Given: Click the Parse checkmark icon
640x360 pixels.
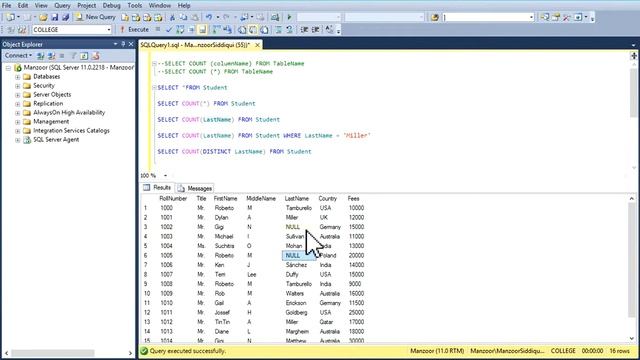Looking at the screenshot, I should click(169, 29).
